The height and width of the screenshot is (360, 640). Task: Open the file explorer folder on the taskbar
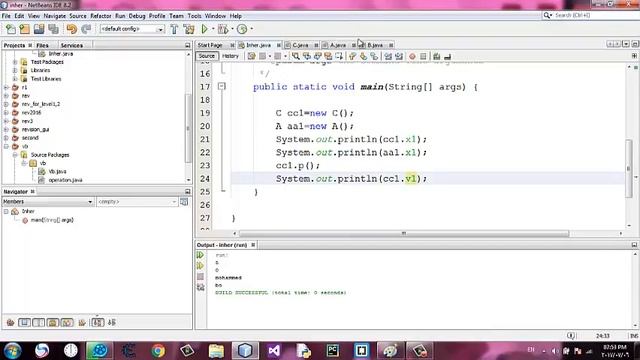coord(216,351)
